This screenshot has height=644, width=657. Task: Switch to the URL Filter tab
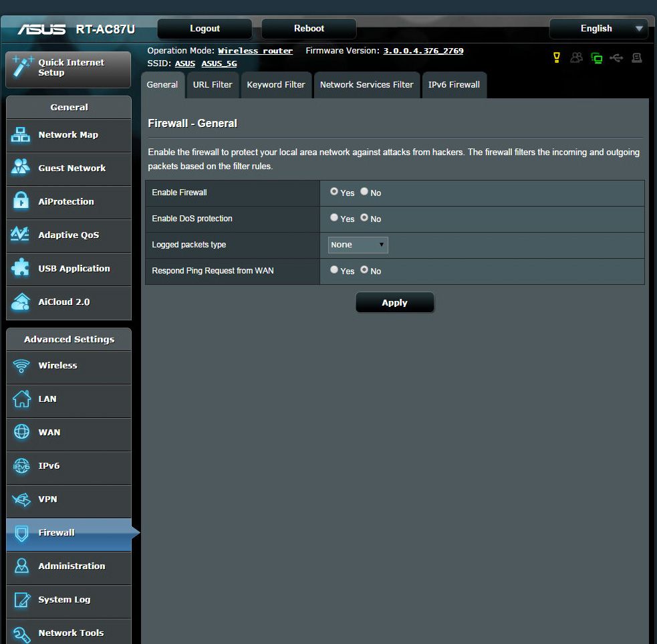(x=213, y=85)
